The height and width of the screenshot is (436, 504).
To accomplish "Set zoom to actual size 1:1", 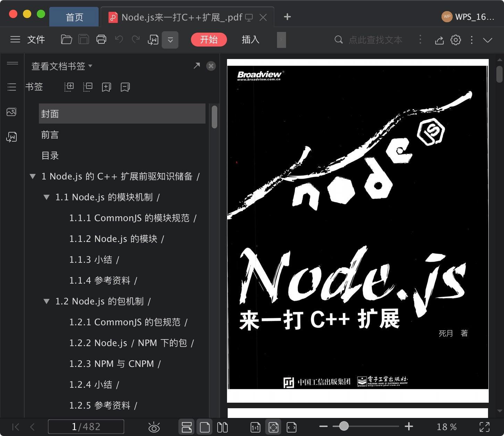I will click(x=255, y=427).
